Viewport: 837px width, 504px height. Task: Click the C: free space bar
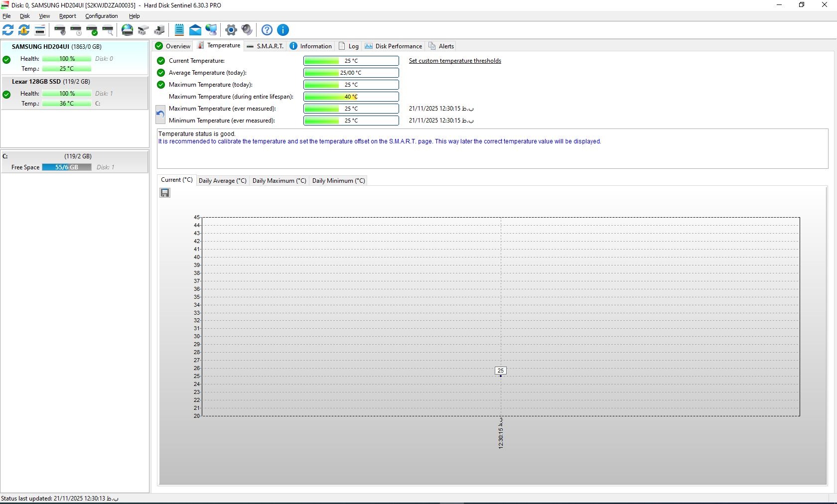tap(66, 167)
